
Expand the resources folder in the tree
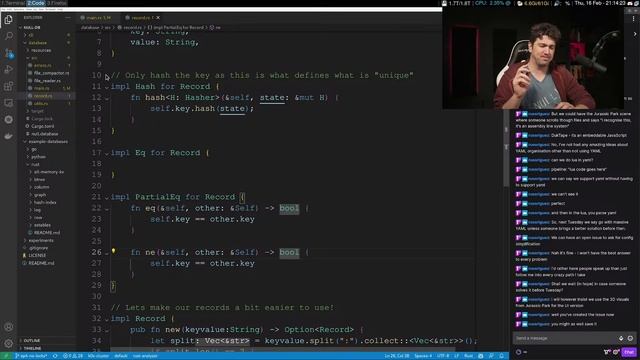41,50
